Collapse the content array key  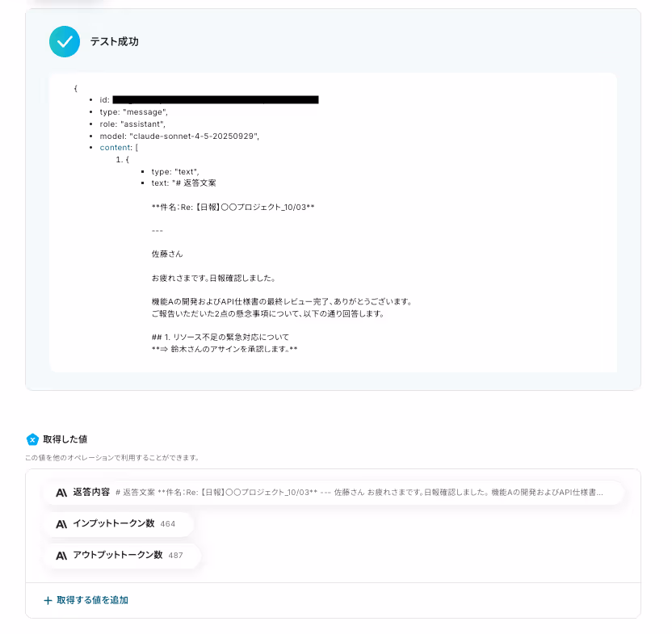[115, 148]
